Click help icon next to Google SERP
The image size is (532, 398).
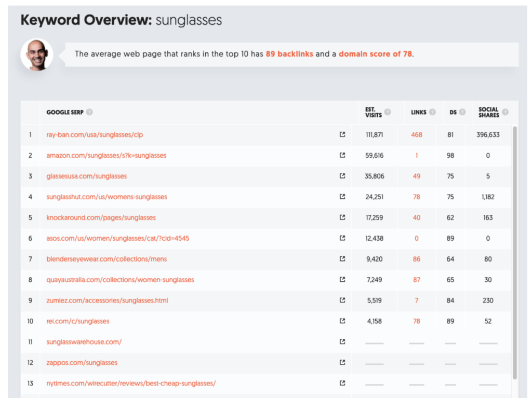click(x=89, y=112)
